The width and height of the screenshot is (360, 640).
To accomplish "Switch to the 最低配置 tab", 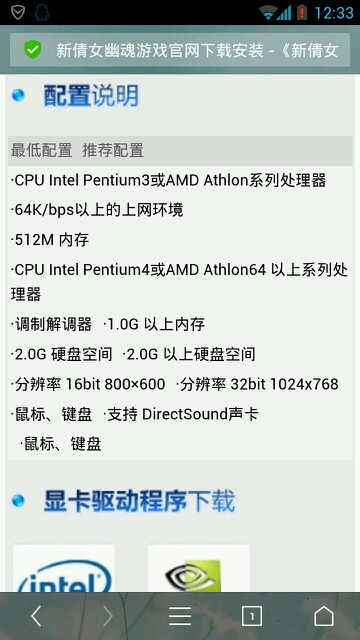I will 41,151.
